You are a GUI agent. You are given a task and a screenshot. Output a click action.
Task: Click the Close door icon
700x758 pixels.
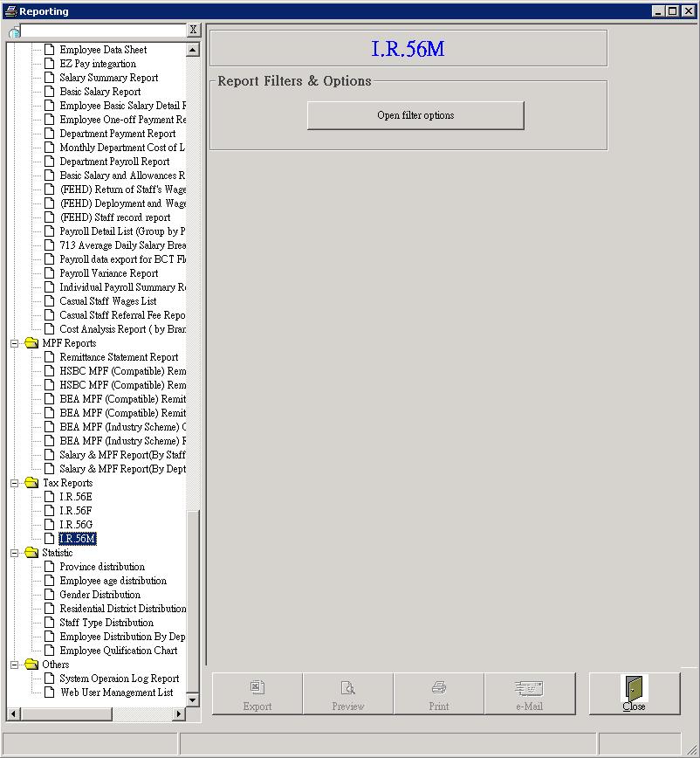point(634,688)
